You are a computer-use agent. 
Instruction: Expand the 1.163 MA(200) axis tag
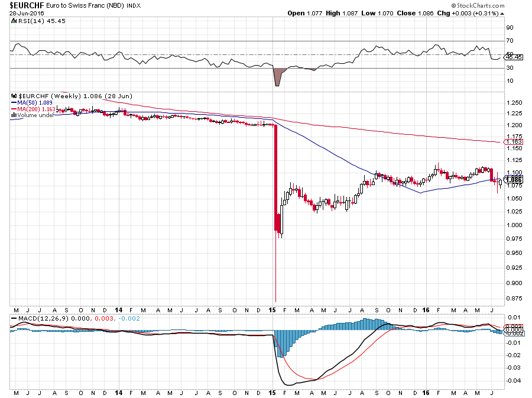[x=514, y=142]
